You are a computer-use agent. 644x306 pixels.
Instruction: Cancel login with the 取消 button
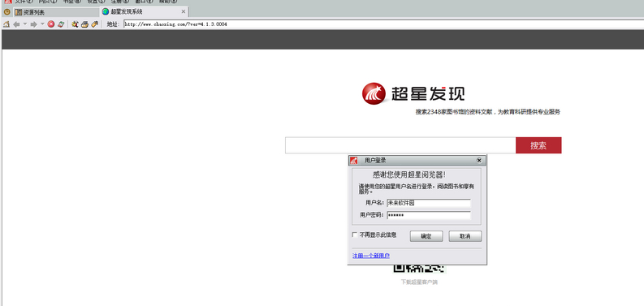click(465, 236)
